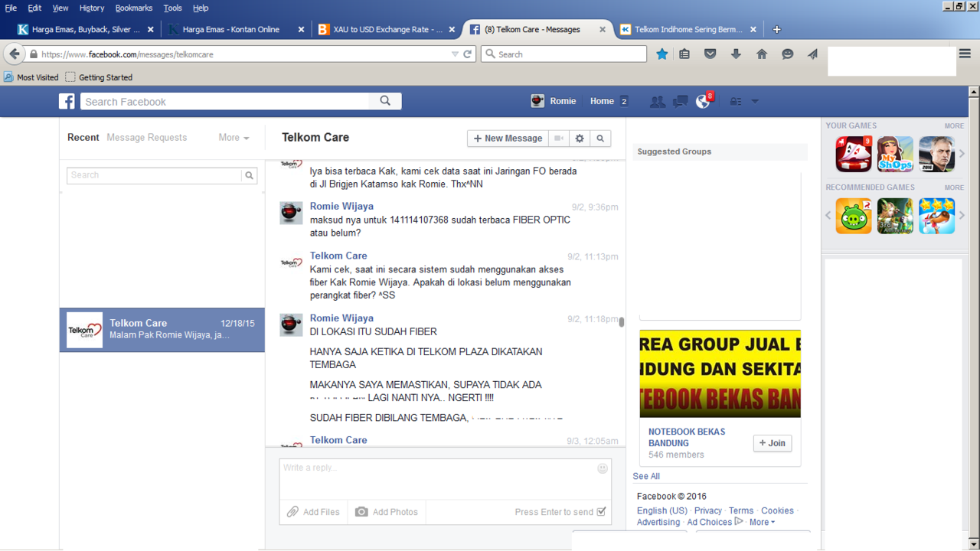
Task: Open conversation settings gear icon
Action: 580,139
